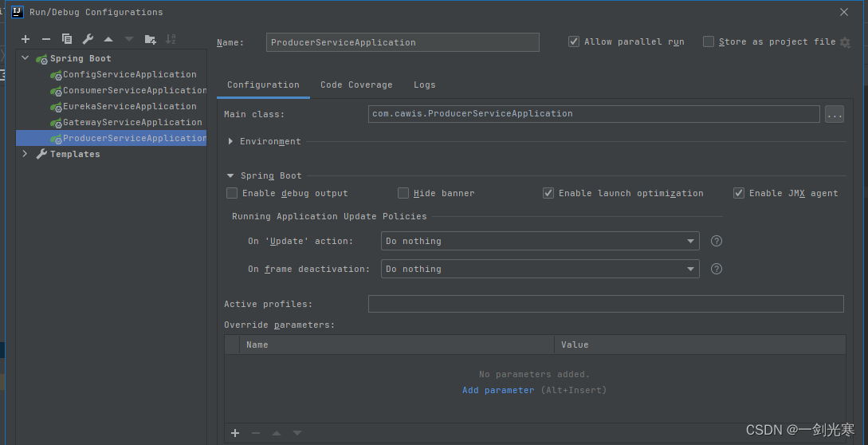868x445 pixels.
Task: Click wrench icon beside Templates
Action: click(x=41, y=154)
